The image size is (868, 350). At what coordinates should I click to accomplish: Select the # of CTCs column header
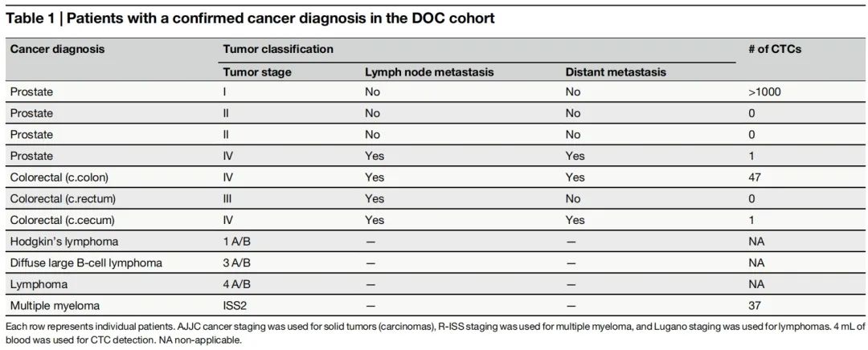pyautogui.click(x=774, y=49)
